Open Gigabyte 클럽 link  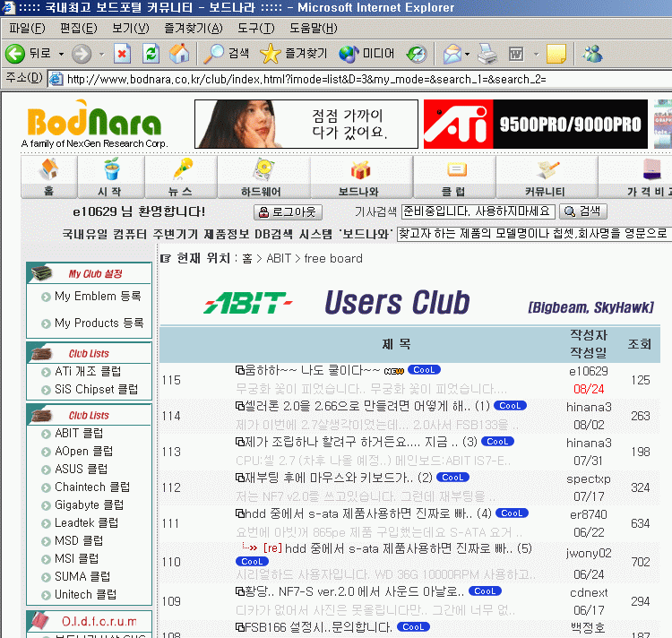[x=89, y=505]
